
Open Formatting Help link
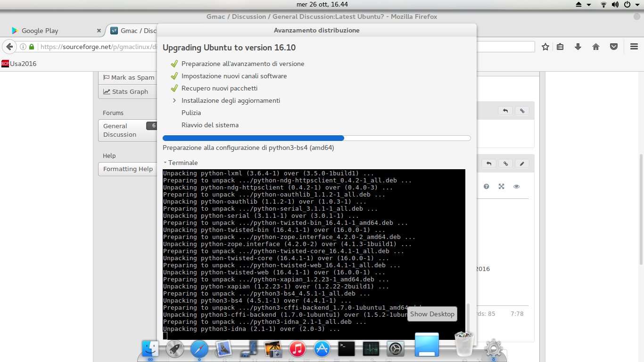(128, 169)
